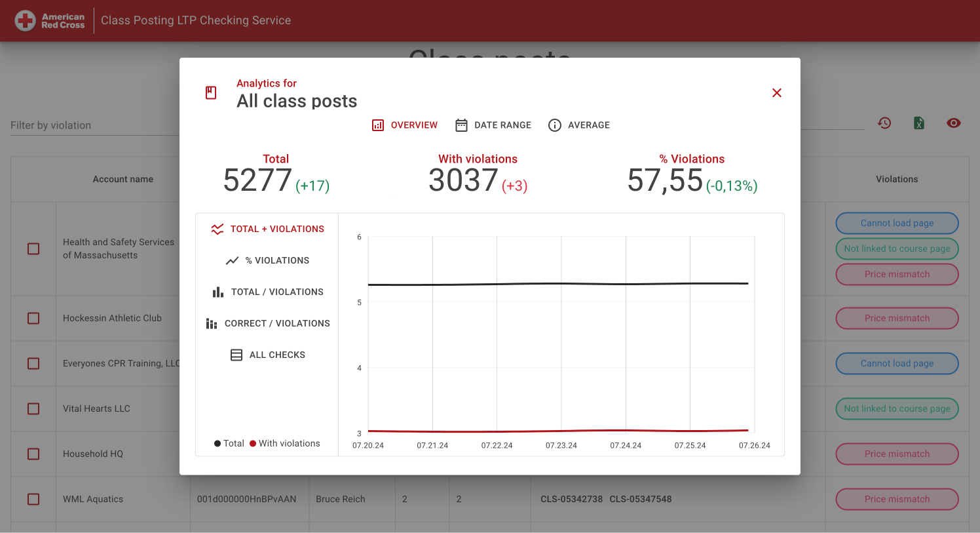This screenshot has height=533, width=980.
Task: Toggle the With violations legend entry
Action: (x=285, y=444)
